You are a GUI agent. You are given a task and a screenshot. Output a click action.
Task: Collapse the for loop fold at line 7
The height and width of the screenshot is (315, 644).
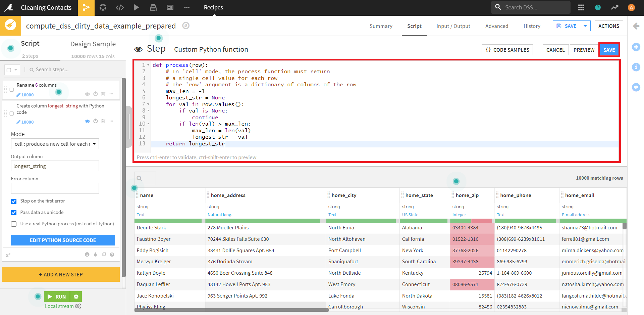pyautogui.click(x=148, y=104)
